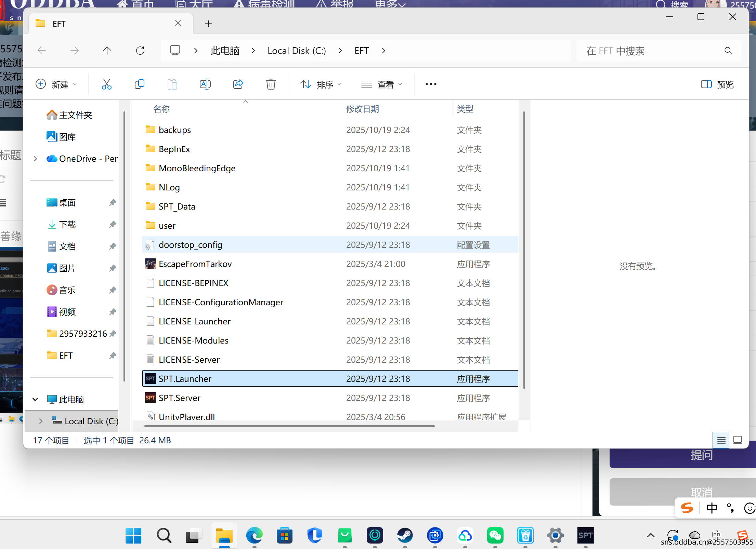756x549 pixels.
Task: Click the Copy icon in toolbar
Action: click(139, 84)
